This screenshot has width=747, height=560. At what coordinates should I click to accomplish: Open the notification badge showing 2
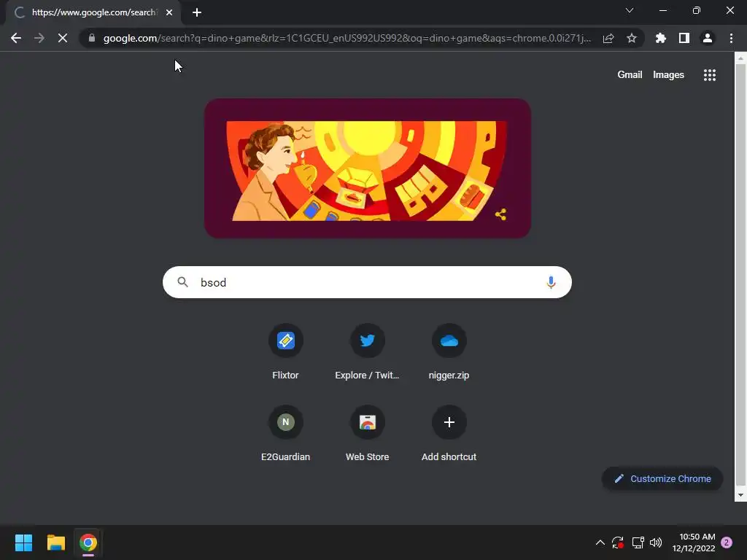point(727,542)
